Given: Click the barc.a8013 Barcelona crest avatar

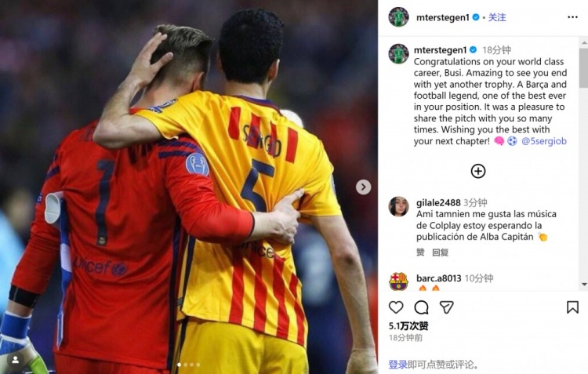Looking at the screenshot, I should point(398,281).
